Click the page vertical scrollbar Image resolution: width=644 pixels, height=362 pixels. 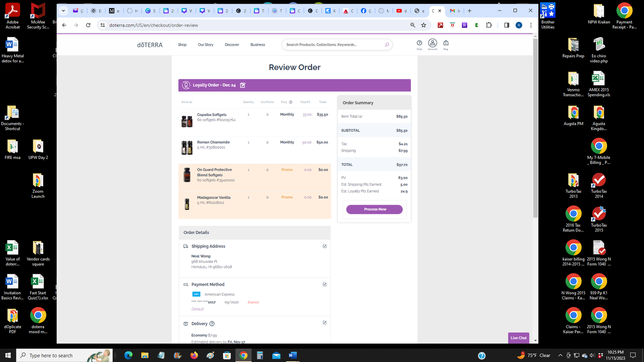coord(535,128)
